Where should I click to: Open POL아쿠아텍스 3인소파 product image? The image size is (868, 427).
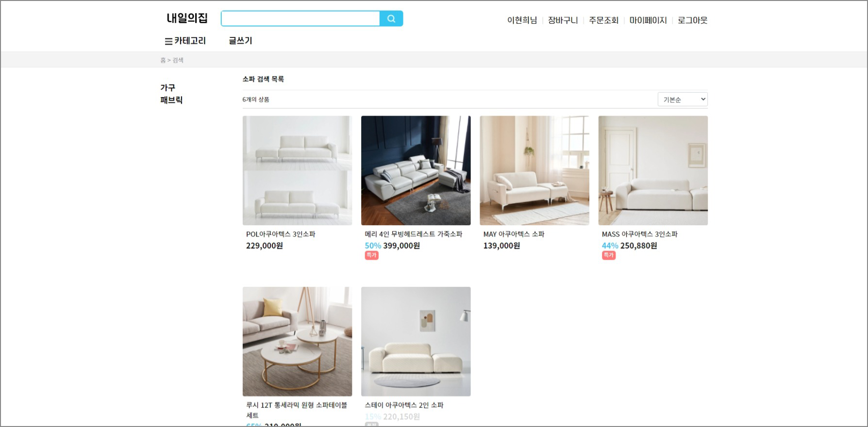[x=297, y=170]
